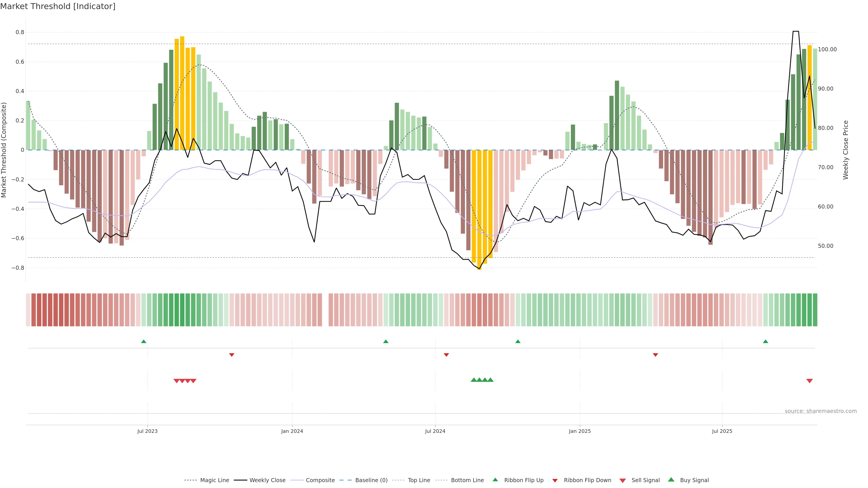Click the Market Threshold [Indicator] chart title

pyautogui.click(x=58, y=6)
